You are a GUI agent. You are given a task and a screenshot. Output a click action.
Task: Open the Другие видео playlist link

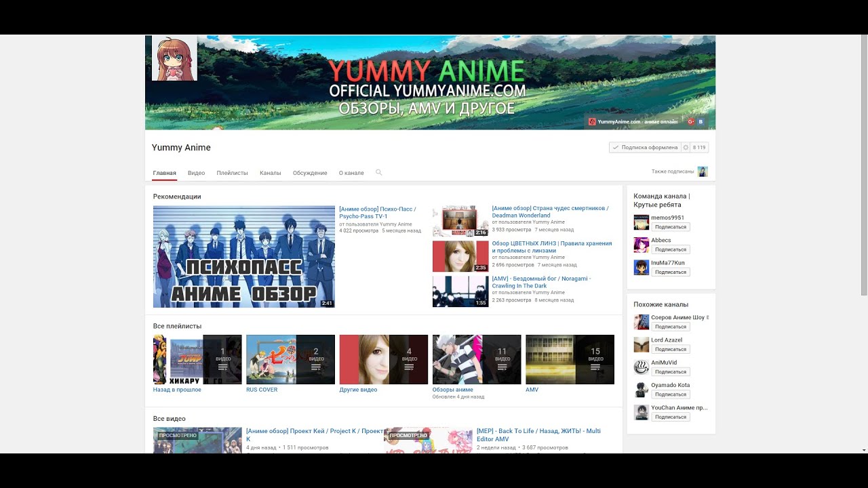click(x=358, y=390)
